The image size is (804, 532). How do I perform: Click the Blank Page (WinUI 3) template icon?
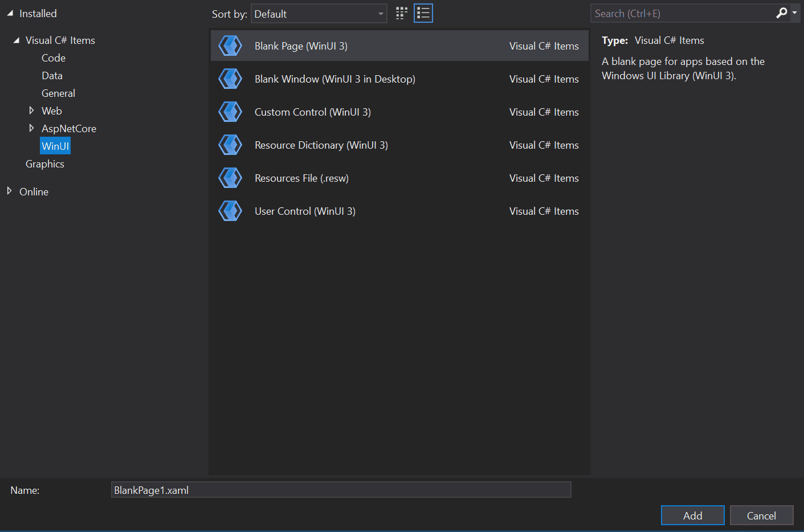230,46
